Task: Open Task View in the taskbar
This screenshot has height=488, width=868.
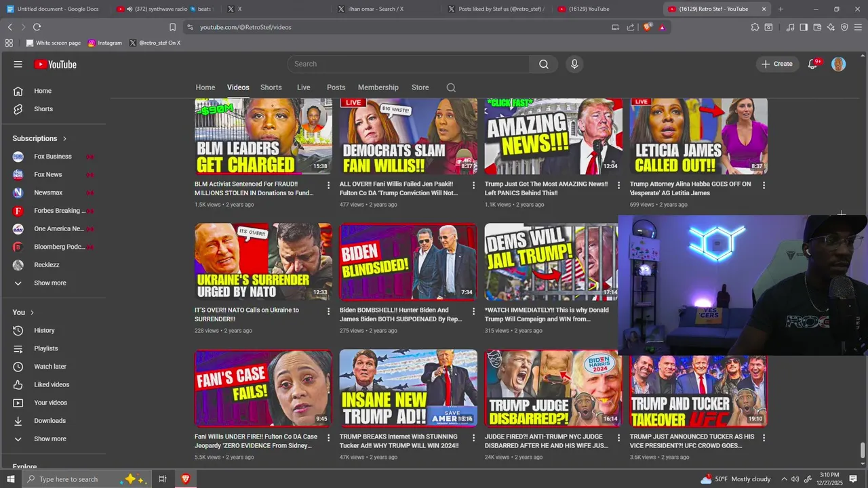Action: tap(163, 479)
